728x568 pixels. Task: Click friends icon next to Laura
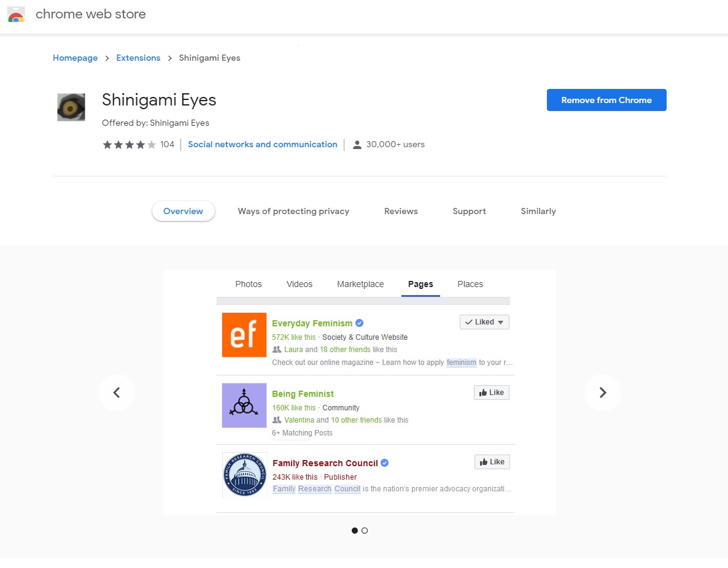[x=277, y=350]
